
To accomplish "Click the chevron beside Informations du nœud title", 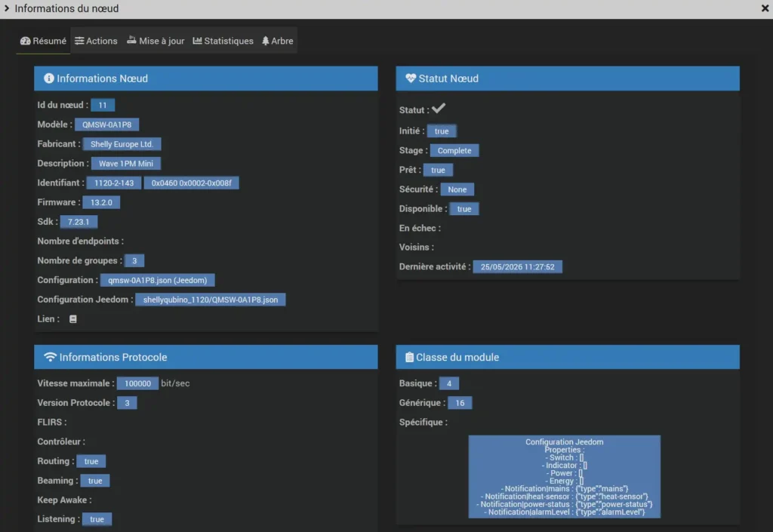I will pyautogui.click(x=6, y=8).
